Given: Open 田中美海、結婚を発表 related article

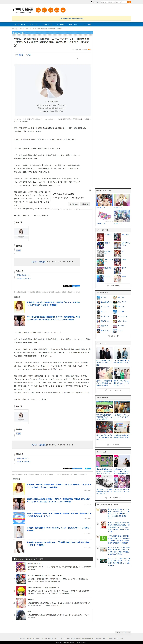Looking at the screenshot, I should (59, 529).
